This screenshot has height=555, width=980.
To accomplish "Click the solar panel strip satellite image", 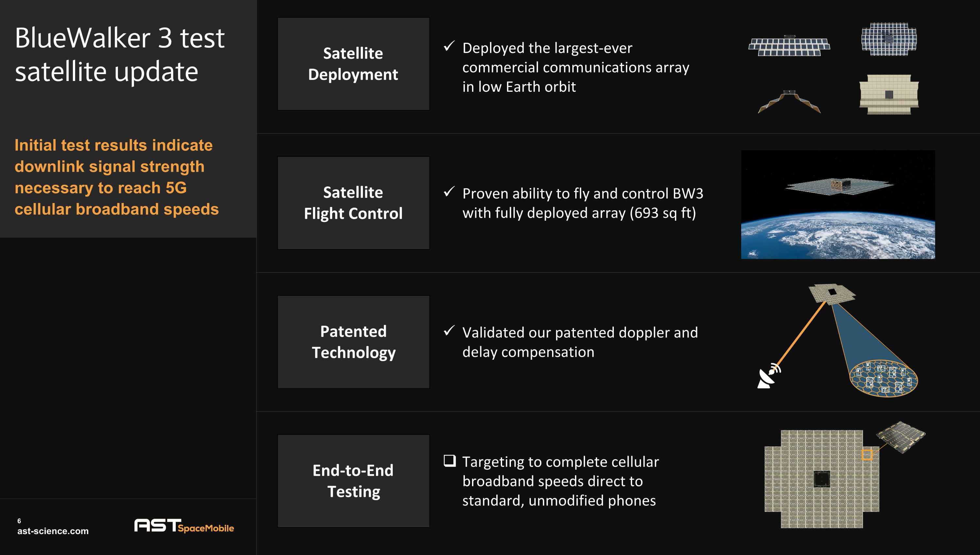I will 789,46.
